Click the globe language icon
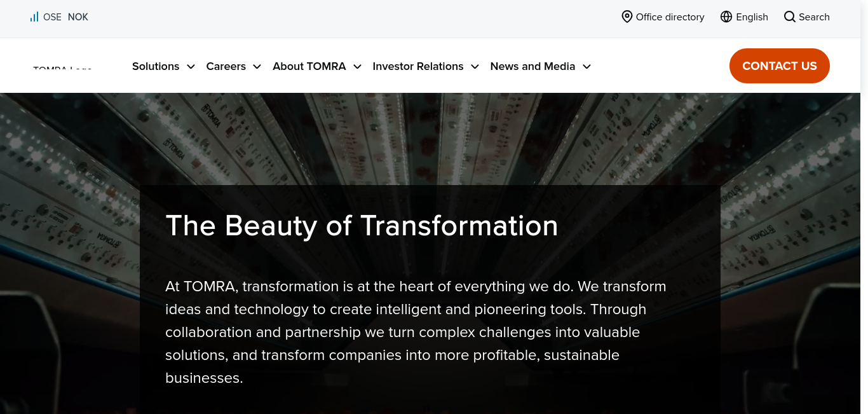Image resolution: width=868 pixels, height=414 pixels. (726, 17)
